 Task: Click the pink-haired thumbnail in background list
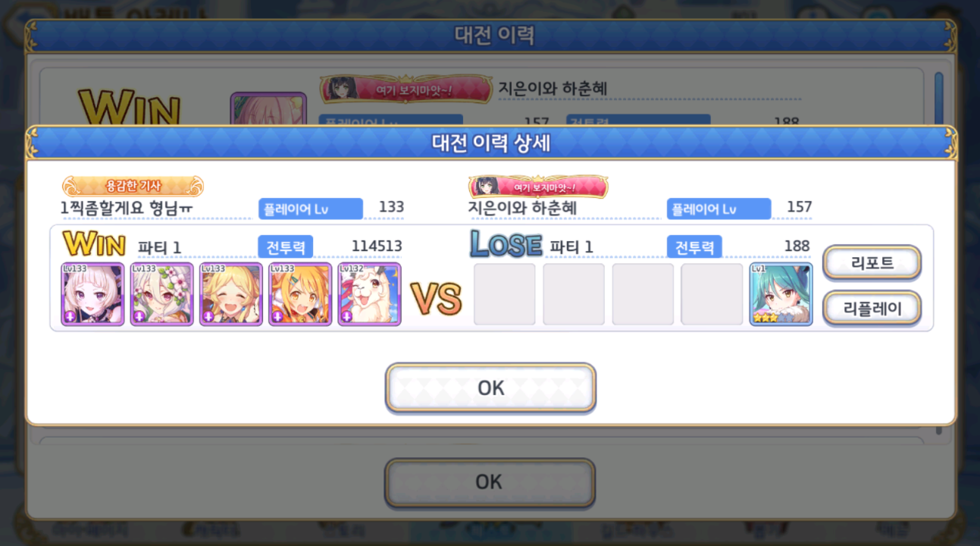268,108
